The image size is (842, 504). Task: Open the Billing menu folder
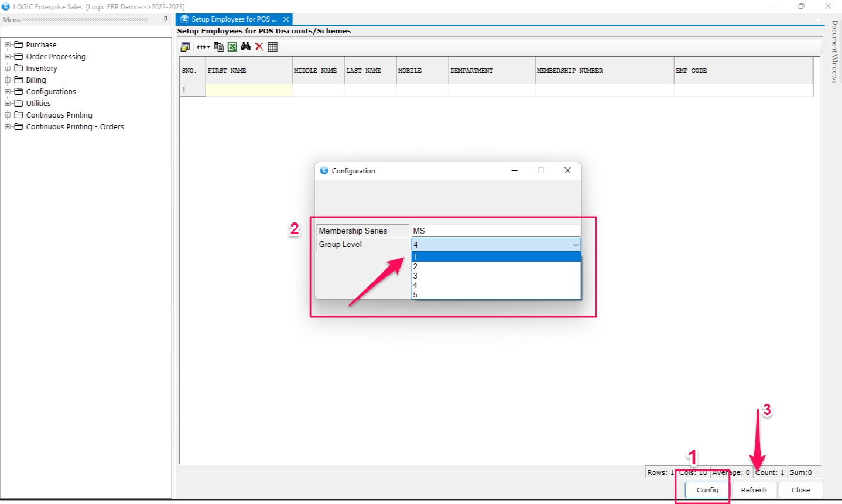(x=36, y=80)
